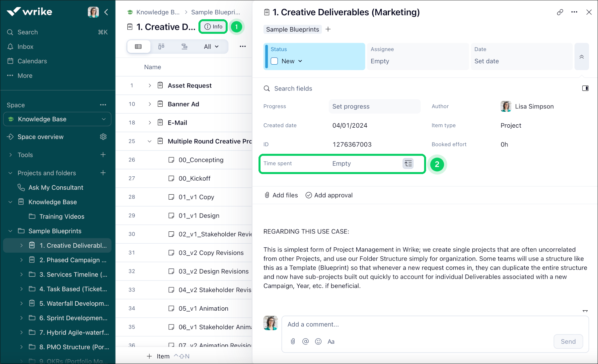Mention someone with the @ icon

tap(305, 341)
